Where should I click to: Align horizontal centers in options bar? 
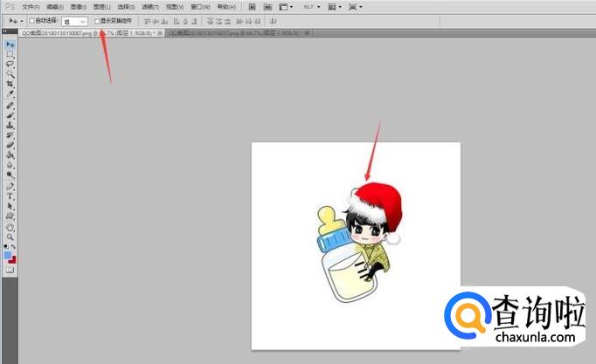(185, 21)
